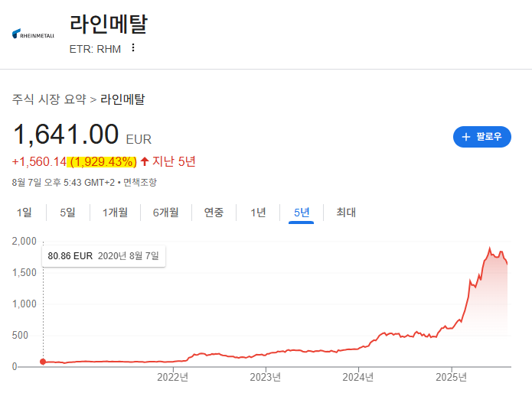Click the 2,000 y-axis label
This screenshot has height=393, width=532.
(x=24, y=241)
